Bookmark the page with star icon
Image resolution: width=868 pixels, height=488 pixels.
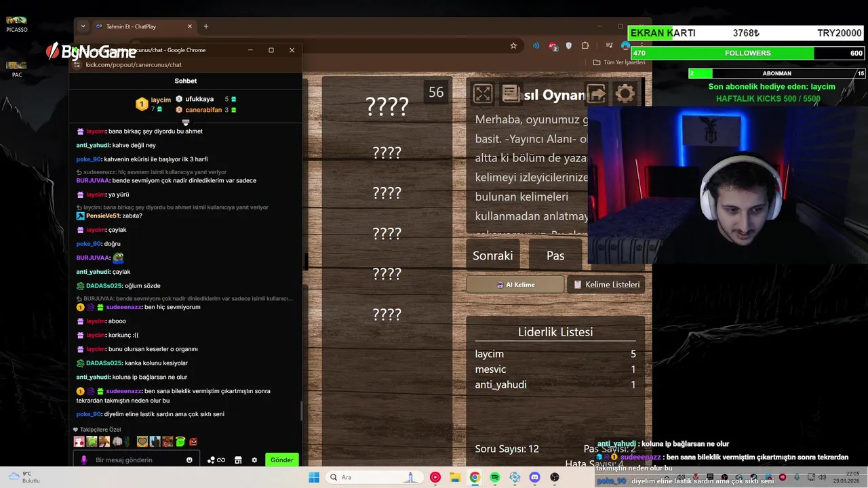(513, 45)
